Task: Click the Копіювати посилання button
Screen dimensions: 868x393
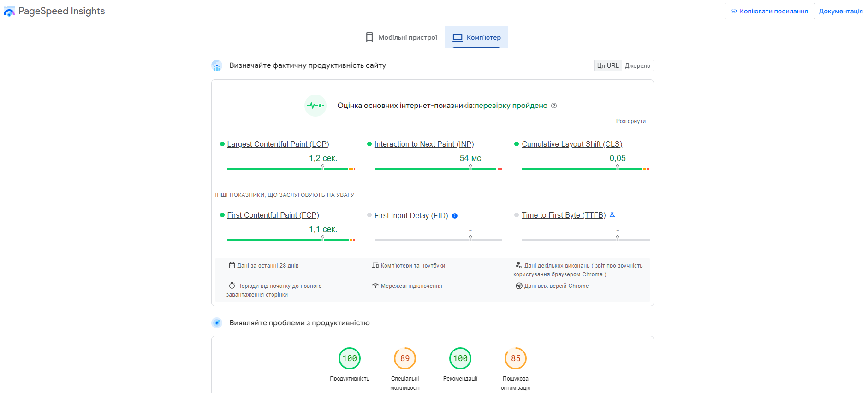Action: [770, 11]
